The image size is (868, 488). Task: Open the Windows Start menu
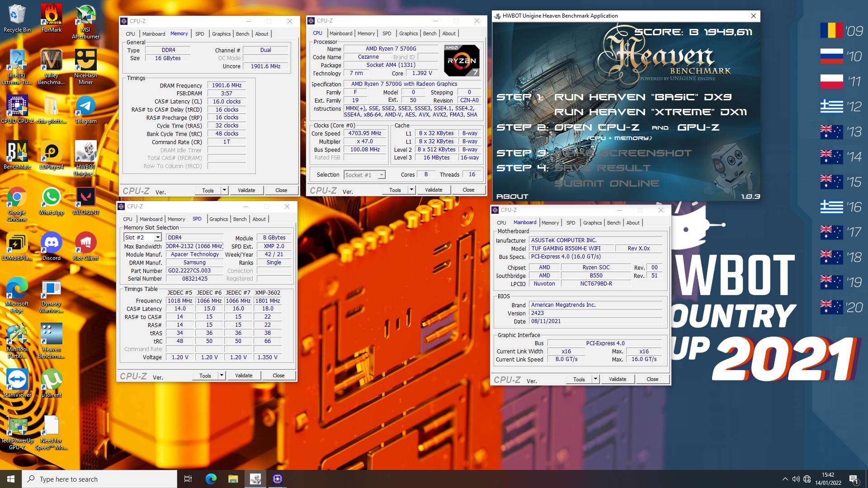pos(11,479)
